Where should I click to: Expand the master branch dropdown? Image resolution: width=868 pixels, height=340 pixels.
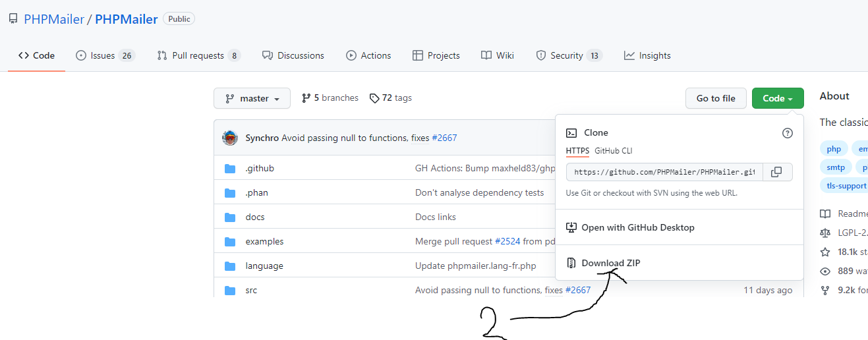click(252, 98)
